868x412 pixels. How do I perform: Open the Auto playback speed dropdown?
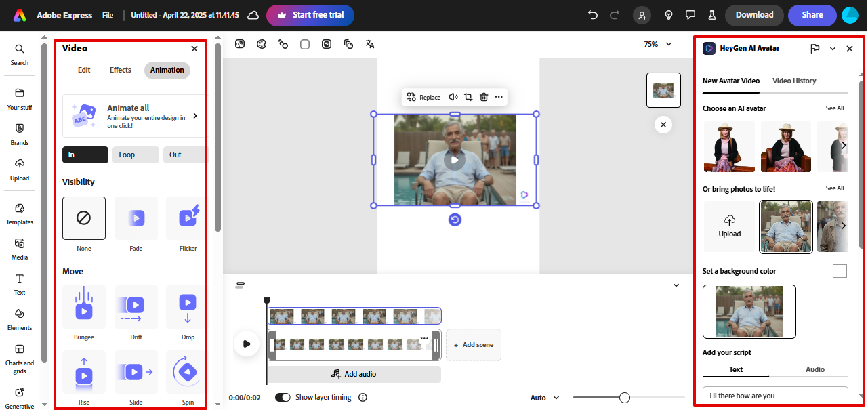(x=544, y=397)
